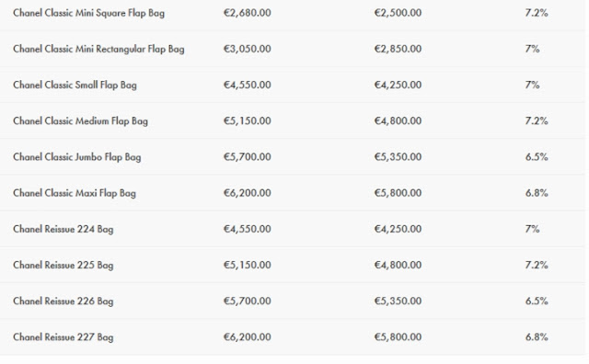Click €6,200.00 in the Reissue 227 row
Image resolution: width=589 pixels, height=364 pixels.
click(x=248, y=337)
